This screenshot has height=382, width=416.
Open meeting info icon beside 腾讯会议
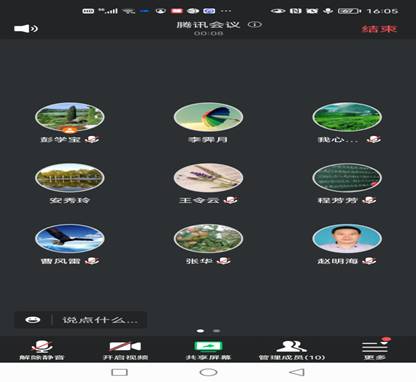255,24
